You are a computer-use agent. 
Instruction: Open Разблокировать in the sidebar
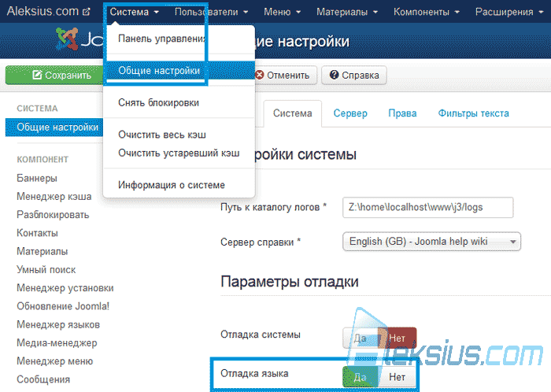click(53, 215)
